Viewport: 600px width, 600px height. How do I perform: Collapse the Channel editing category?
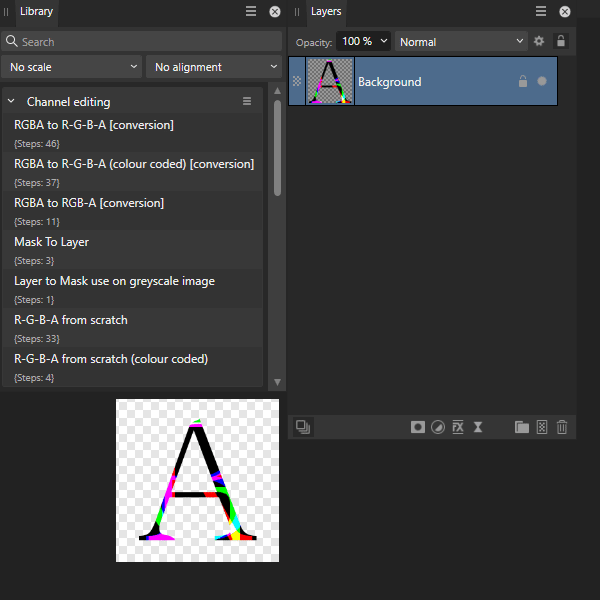point(11,101)
